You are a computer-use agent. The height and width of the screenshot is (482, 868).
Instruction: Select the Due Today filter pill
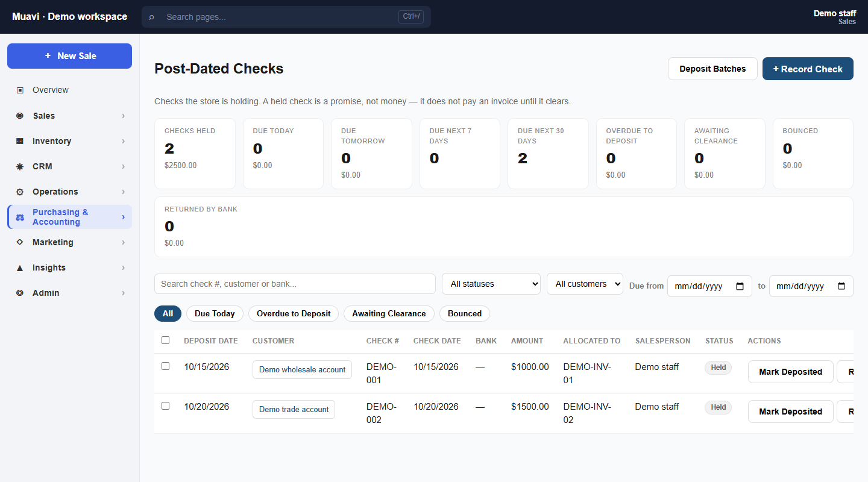(x=215, y=313)
